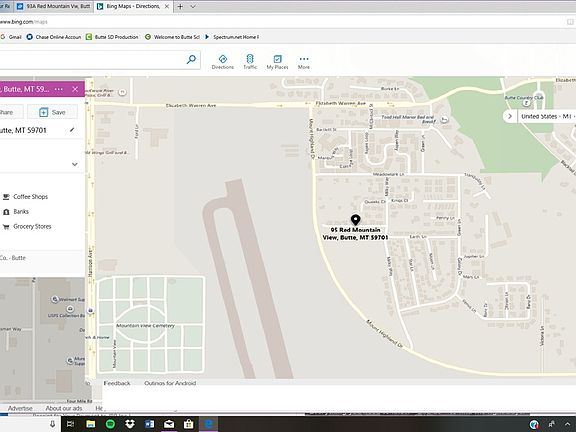
Task: Toggle the Traffic layer icon
Action: click(250, 62)
